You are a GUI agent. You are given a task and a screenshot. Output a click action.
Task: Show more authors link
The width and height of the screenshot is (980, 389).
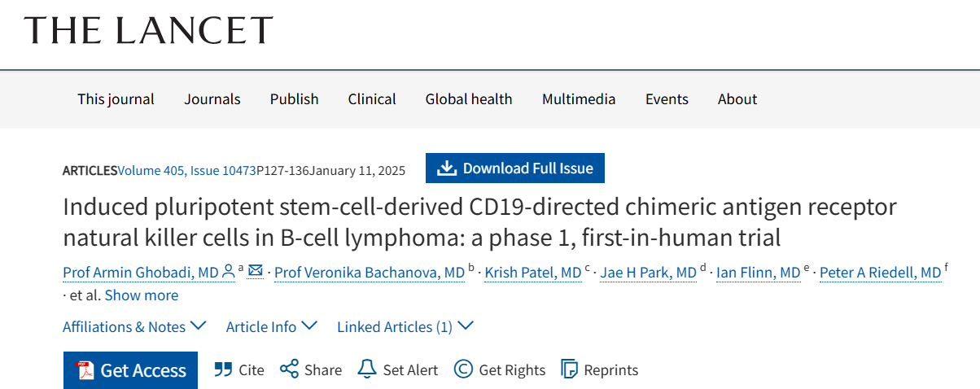tap(142, 295)
